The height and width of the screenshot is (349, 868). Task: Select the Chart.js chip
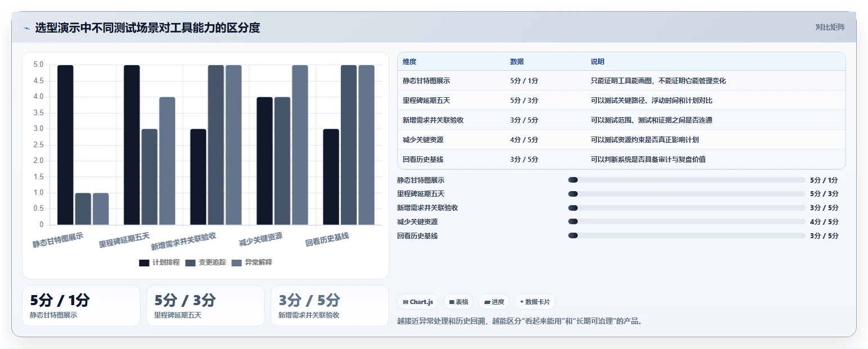click(418, 302)
